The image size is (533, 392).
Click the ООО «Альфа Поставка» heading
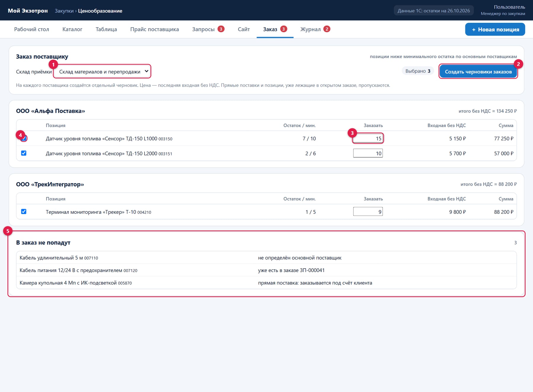coord(51,111)
